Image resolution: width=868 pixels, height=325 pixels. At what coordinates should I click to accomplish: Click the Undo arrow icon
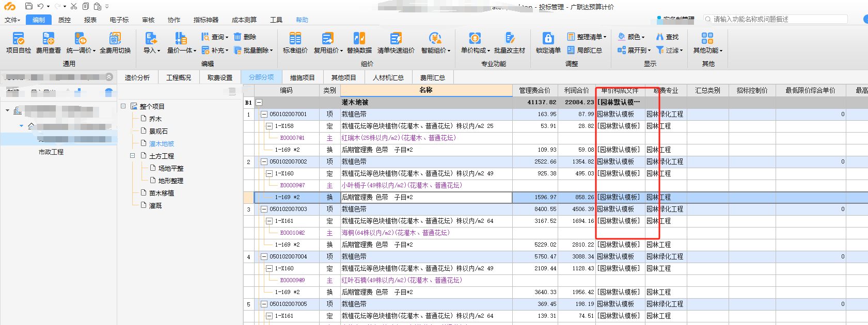point(40,6)
